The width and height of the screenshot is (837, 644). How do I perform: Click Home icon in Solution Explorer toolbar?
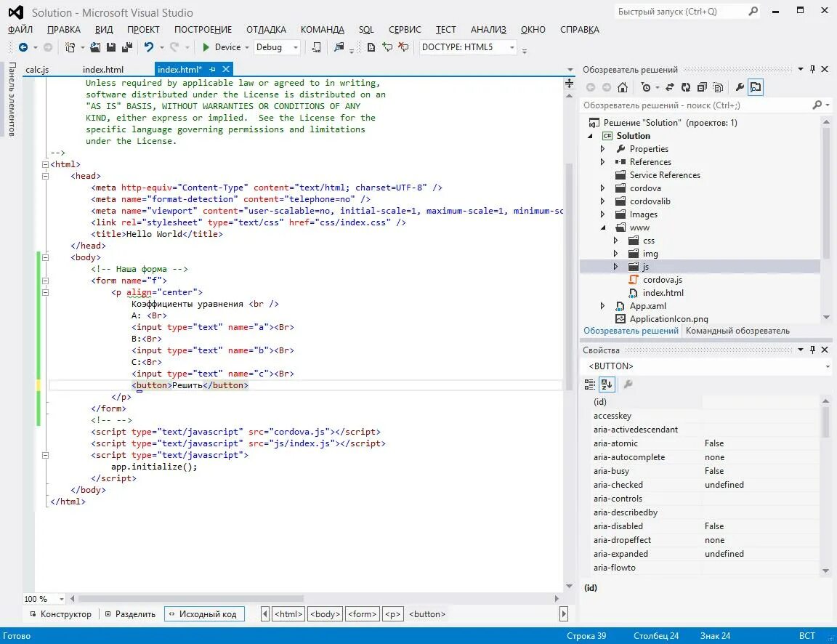[x=623, y=87]
